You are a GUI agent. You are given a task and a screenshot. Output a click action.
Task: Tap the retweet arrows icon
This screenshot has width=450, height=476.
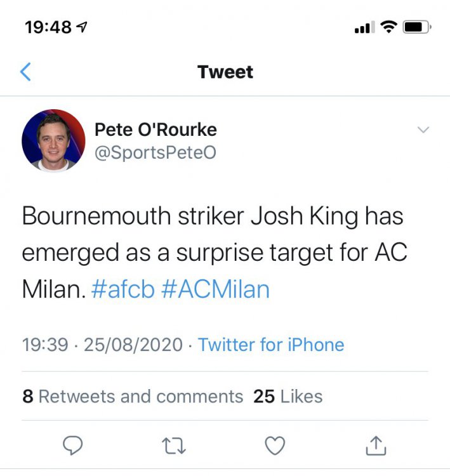[175, 446]
